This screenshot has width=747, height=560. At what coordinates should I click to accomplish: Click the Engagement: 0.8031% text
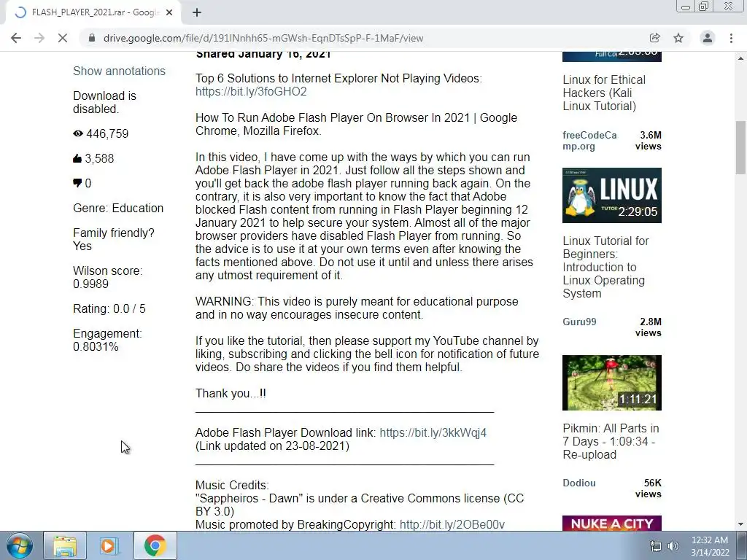tap(108, 340)
